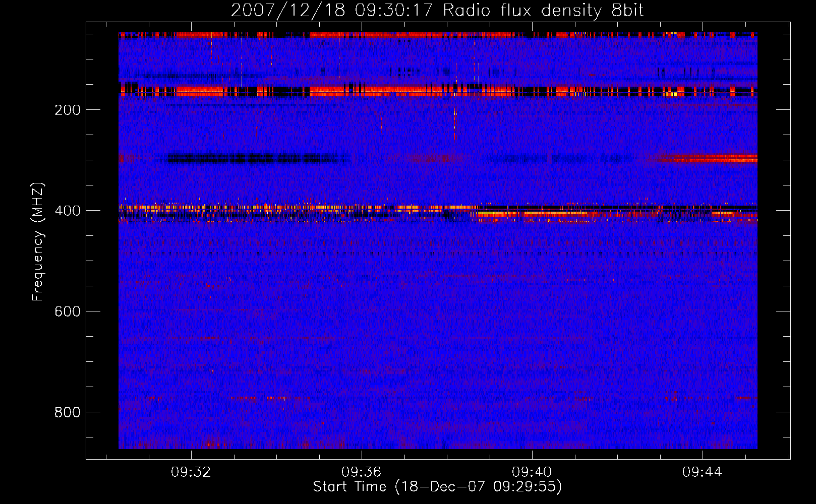Click the 09:32 time tick label
Screen dimensions: 816x504
pyautogui.click(x=191, y=472)
